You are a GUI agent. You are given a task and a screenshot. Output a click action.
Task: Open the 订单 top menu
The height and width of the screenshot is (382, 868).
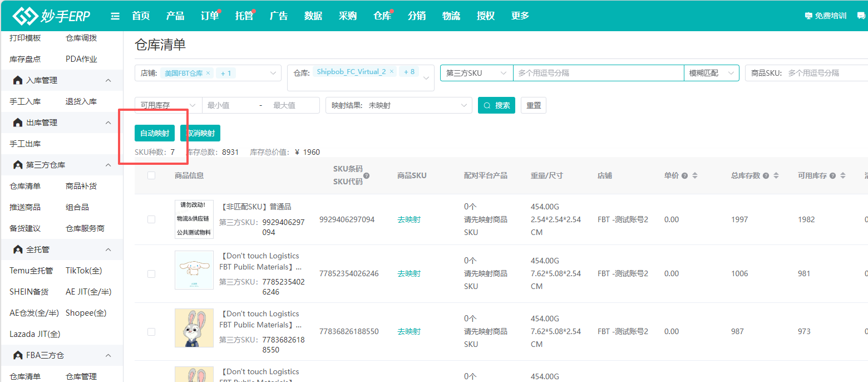[x=210, y=16]
